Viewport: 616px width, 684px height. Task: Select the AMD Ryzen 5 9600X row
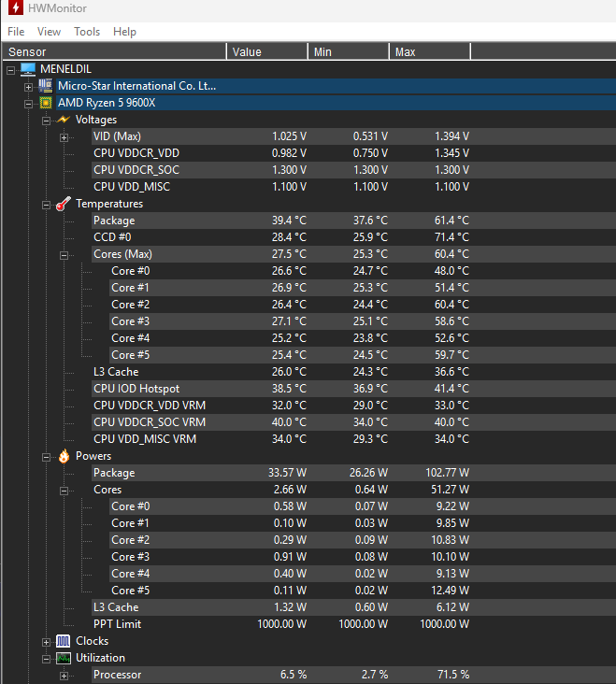[x=336, y=103]
